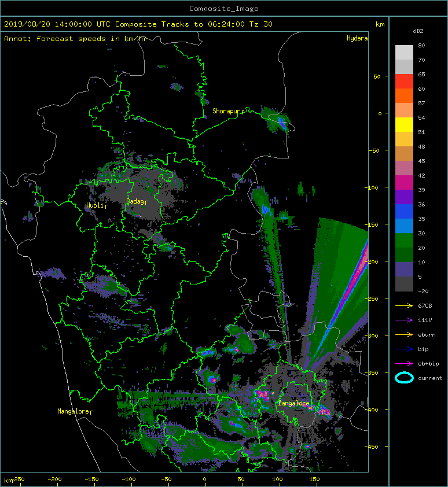Click the Hydera label at map corner
The width and height of the screenshot is (448, 487).
tap(357, 38)
